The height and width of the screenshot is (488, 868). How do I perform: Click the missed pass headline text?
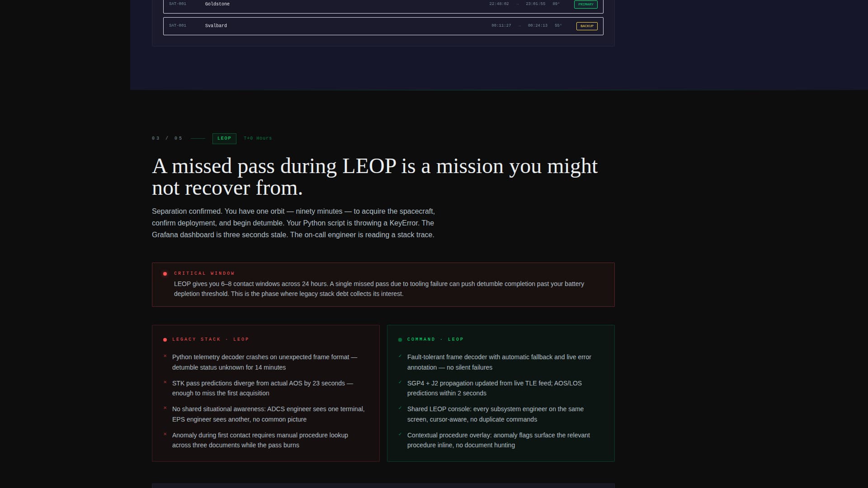pyautogui.click(x=375, y=176)
